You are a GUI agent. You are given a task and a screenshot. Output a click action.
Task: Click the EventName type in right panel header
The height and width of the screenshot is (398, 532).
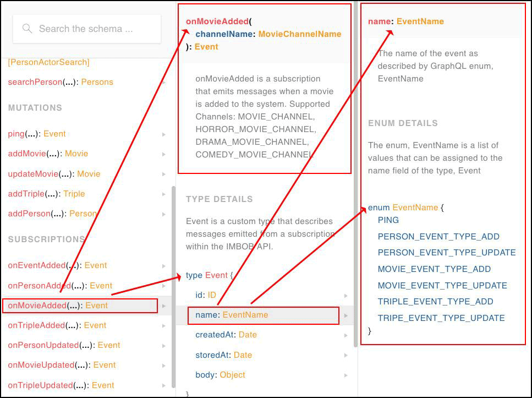click(420, 21)
